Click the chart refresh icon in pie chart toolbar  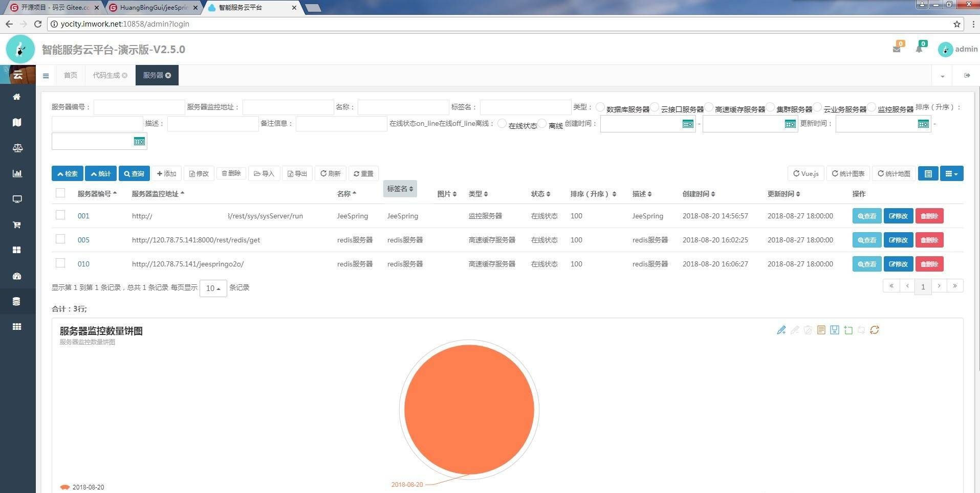[875, 330]
